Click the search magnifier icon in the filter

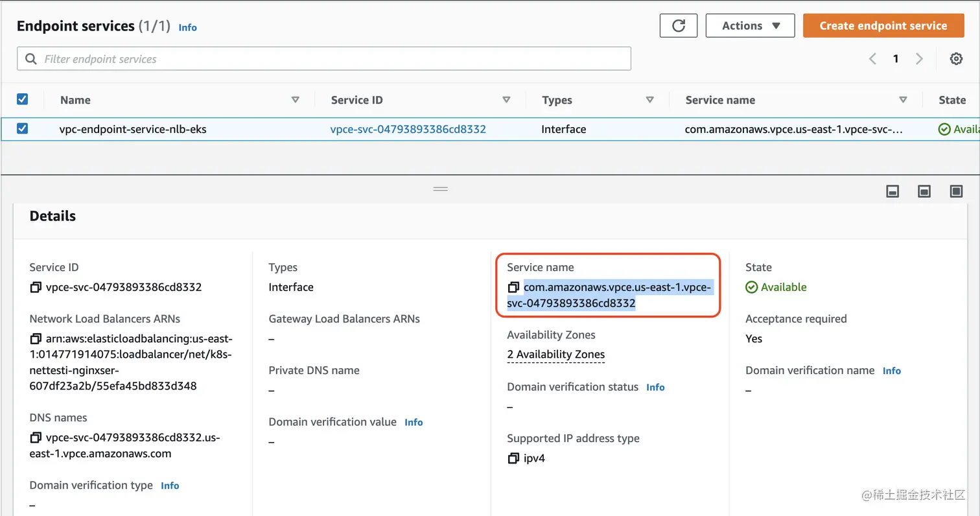tap(30, 59)
